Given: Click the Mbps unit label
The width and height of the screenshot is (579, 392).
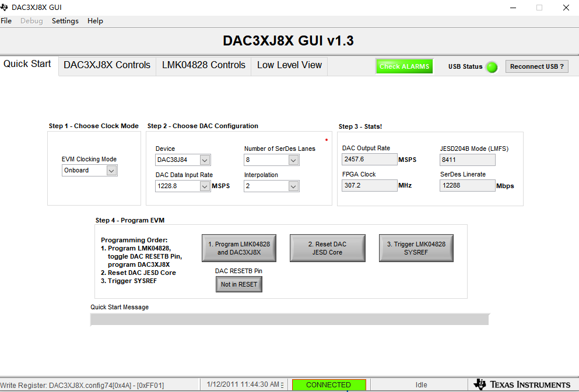Looking at the screenshot, I should click(505, 186).
